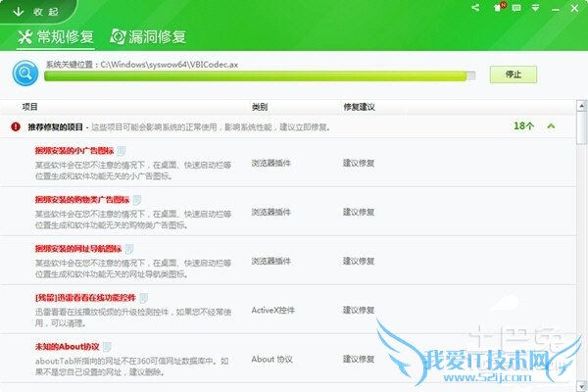
Task: Click the blue scanning magnifier icon
Action: click(25, 73)
